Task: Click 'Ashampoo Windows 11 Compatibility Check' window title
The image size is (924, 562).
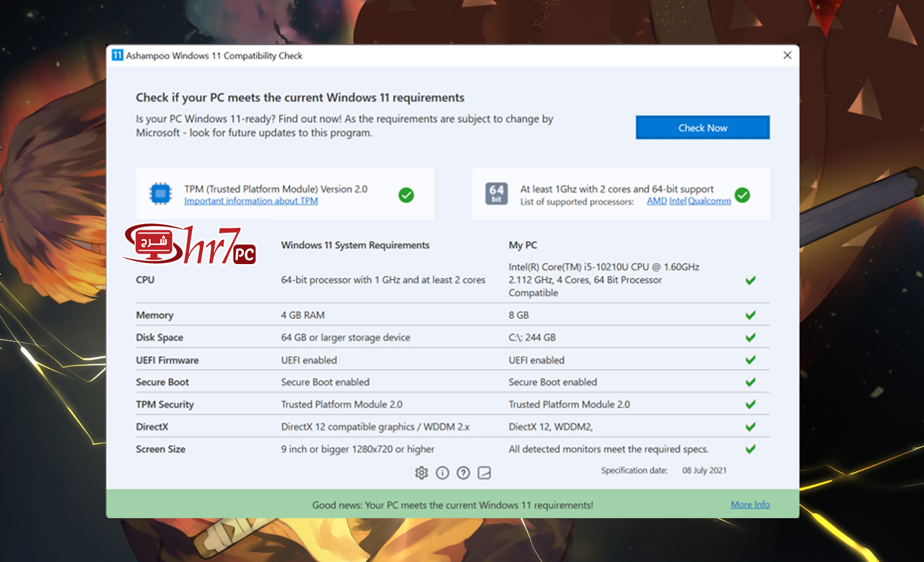Action: click(x=214, y=56)
